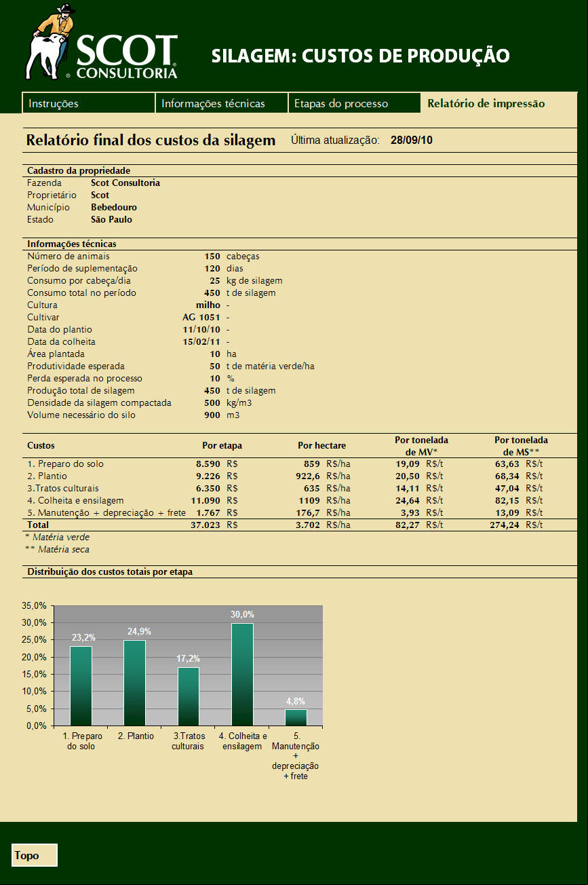This screenshot has width=588, height=885.
Task: Select the Fazenda name cell Scot Consultoria
Action: [125, 183]
